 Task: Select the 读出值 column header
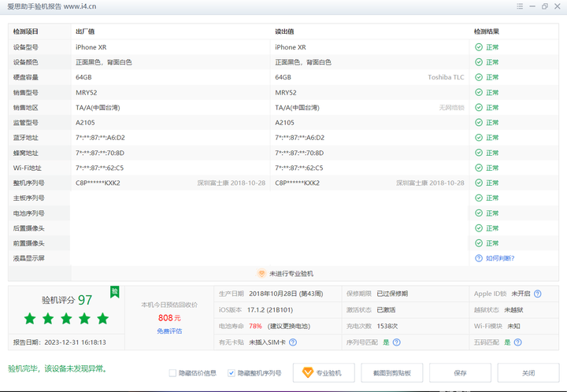coord(284,31)
